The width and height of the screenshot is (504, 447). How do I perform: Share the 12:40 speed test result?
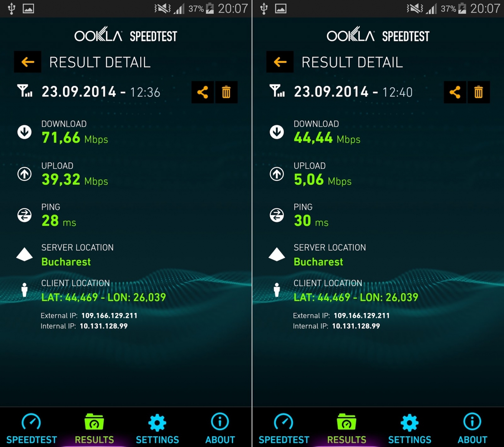[x=455, y=92]
